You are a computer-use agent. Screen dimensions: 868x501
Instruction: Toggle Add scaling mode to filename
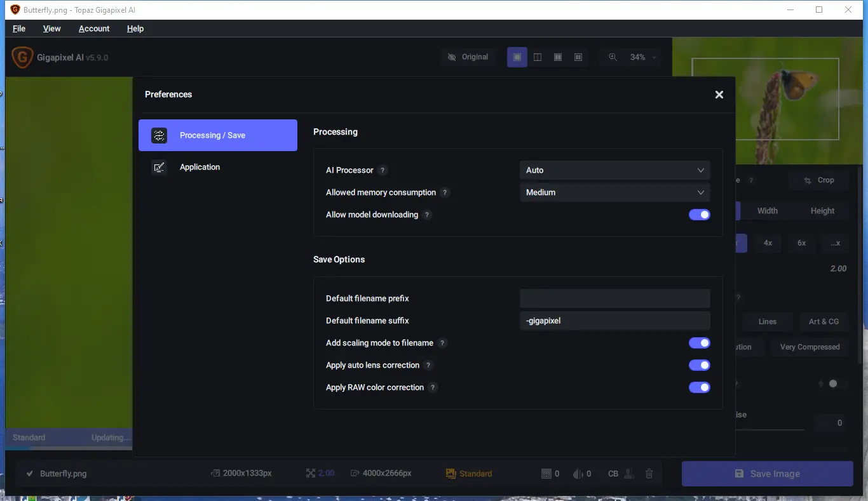700,343
